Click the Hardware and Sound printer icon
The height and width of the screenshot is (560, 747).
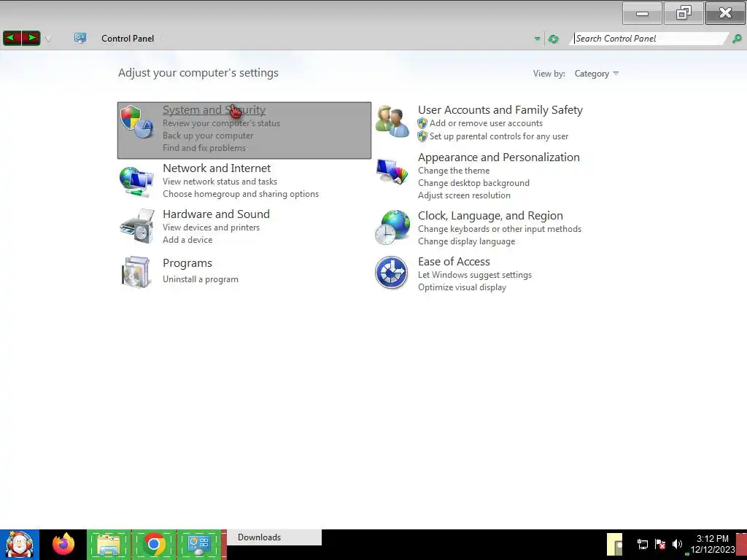(x=136, y=226)
